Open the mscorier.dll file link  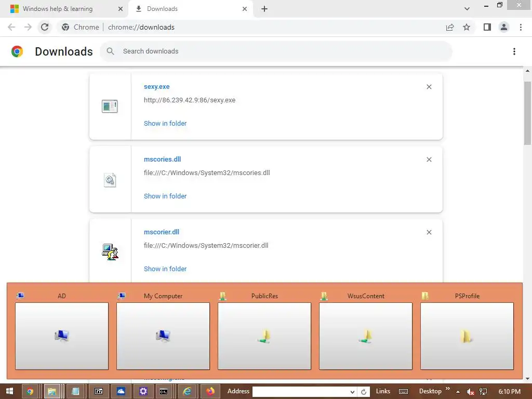coord(161,232)
